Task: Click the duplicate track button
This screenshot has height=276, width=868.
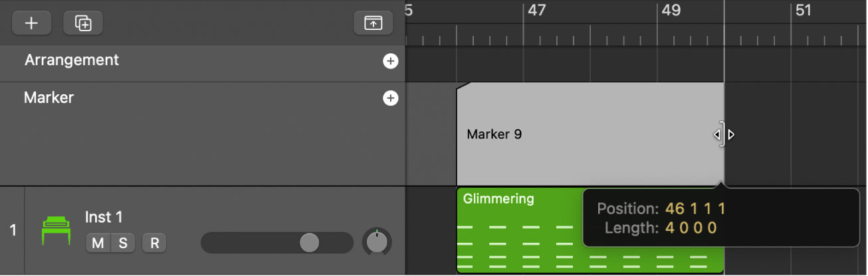Action: coord(83,23)
